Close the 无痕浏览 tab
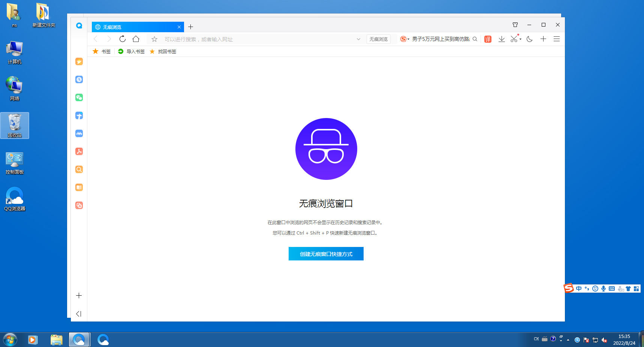644x347 pixels. tap(179, 27)
